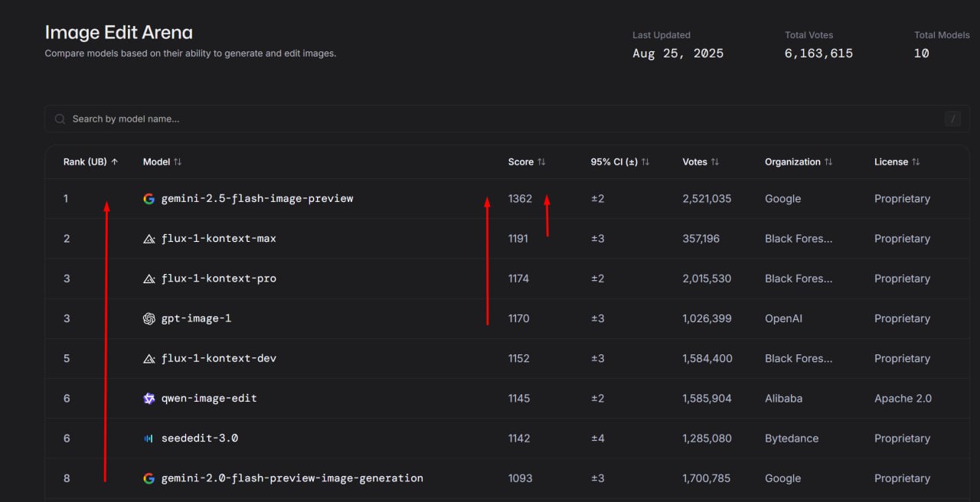The image size is (980, 502).
Task: Click the score 1174
Action: pos(518,279)
